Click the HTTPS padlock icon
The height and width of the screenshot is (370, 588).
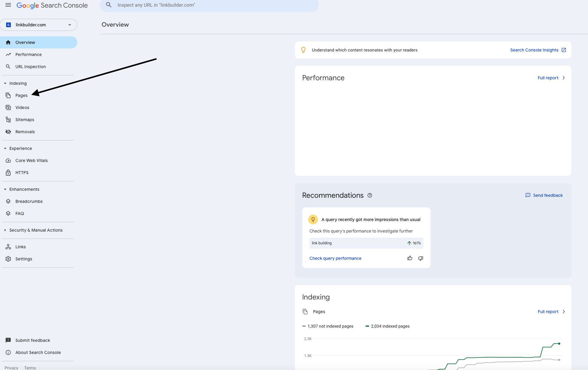pos(8,173)
